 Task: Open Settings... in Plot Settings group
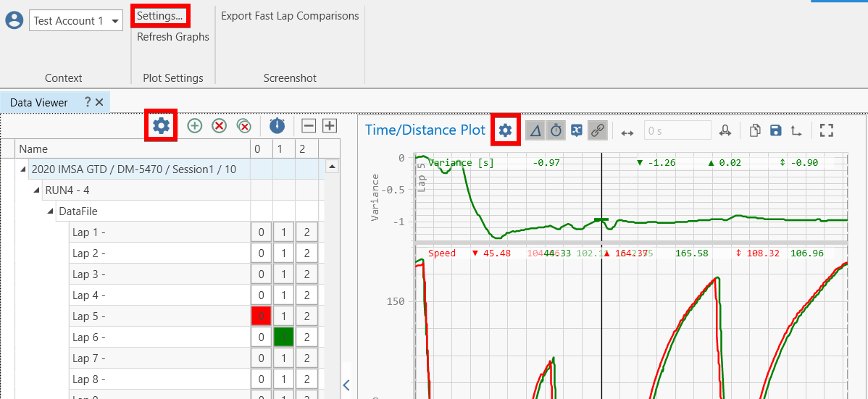click(x=160, y=15)
